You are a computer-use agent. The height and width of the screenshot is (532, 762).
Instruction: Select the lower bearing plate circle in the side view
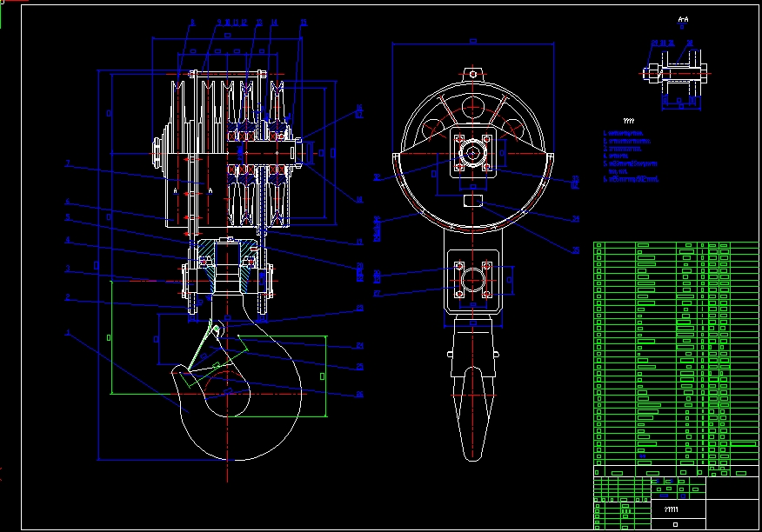472,280
